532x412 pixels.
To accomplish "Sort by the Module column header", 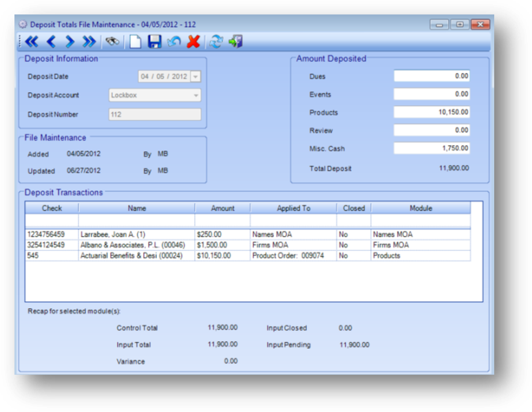I will click(421, 208).
